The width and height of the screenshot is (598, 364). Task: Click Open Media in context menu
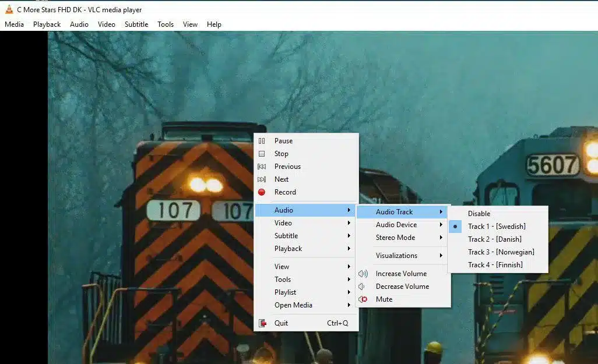click(x=293, y=305)
